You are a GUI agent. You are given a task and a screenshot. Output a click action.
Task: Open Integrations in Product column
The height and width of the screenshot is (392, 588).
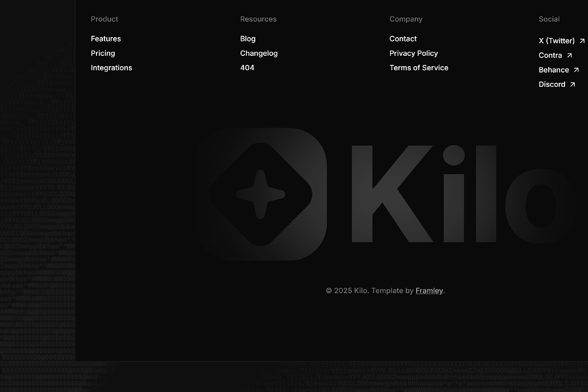[111, 68]
